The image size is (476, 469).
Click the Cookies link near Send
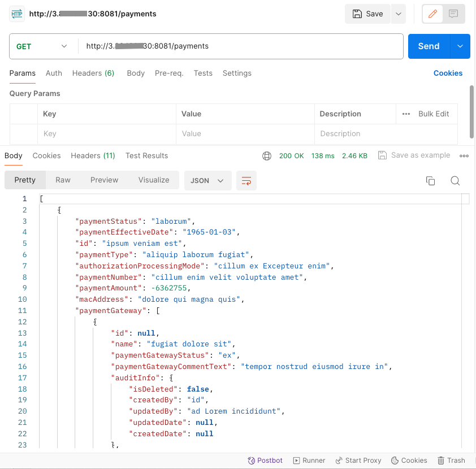pyautogui.click(x=448, y=73)
